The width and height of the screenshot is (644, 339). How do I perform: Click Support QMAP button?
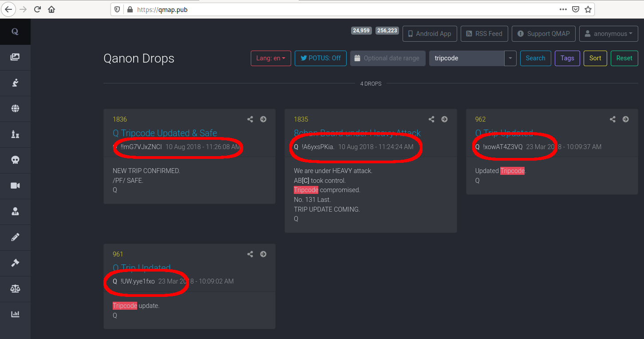pos(544,34)
